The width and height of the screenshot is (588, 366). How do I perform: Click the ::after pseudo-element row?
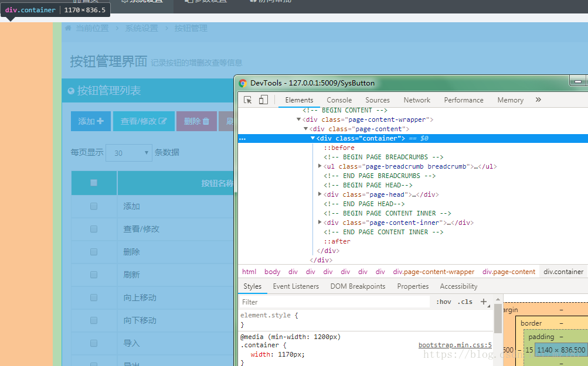click(337, 241)
